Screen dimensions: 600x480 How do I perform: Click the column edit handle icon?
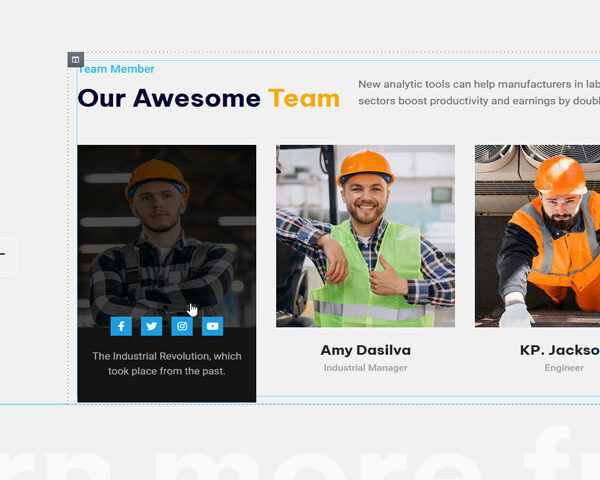tap(75, 60)
